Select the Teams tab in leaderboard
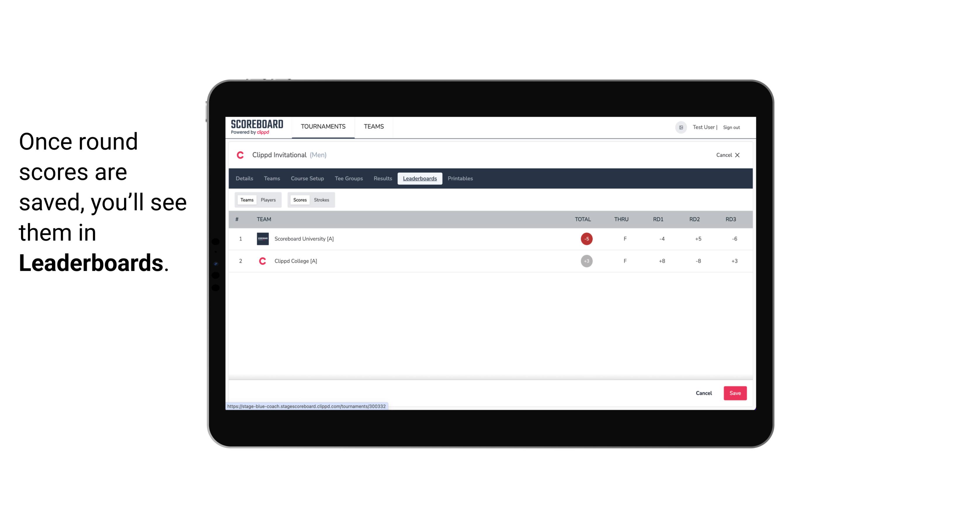980x527 pixels. 246,200
